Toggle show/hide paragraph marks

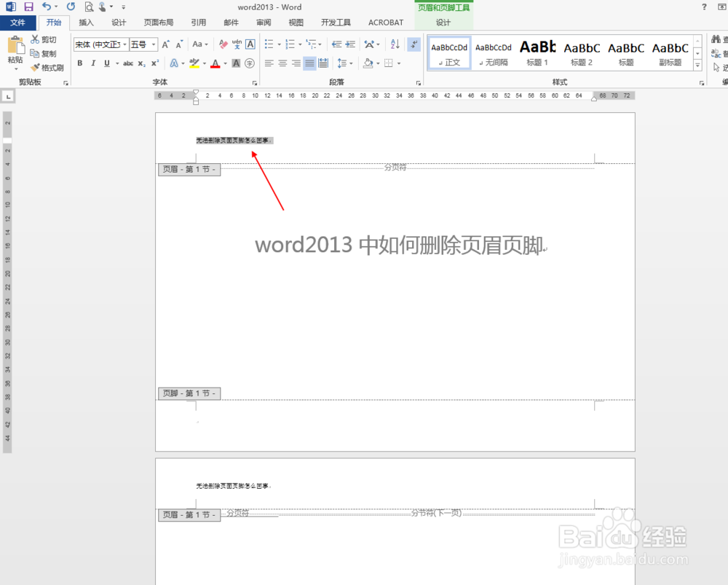pyautogui.click(x=414, y=44)
